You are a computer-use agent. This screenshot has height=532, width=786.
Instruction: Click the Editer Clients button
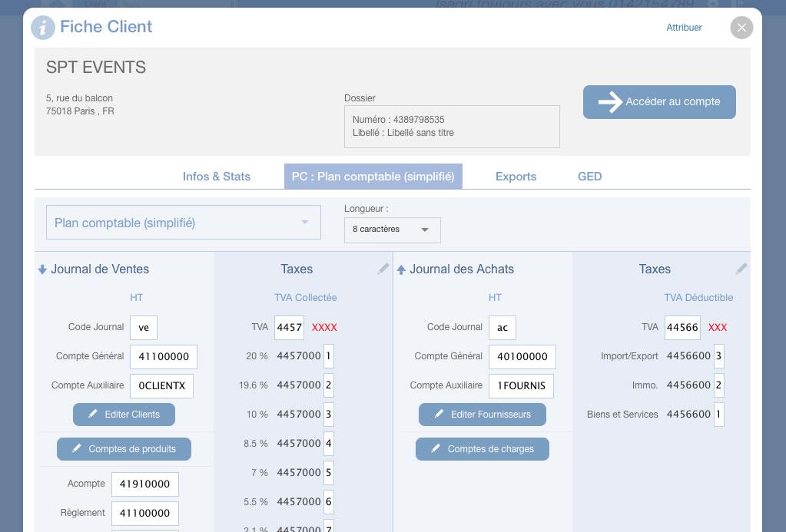point(124,415)
